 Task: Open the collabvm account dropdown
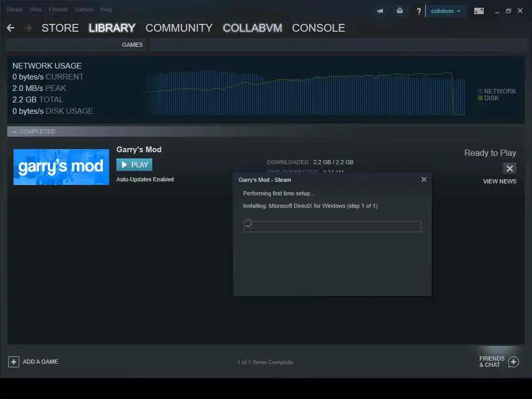445,11
